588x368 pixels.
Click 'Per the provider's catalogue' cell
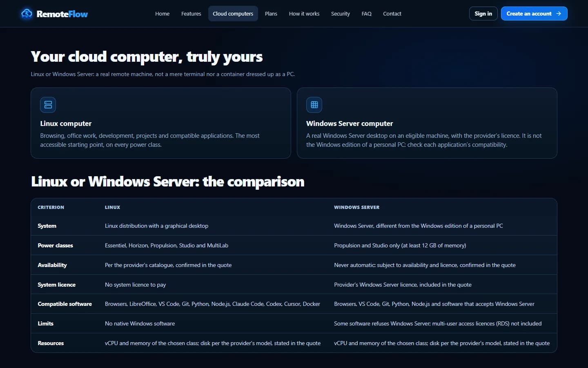click(x=168, y=265)
